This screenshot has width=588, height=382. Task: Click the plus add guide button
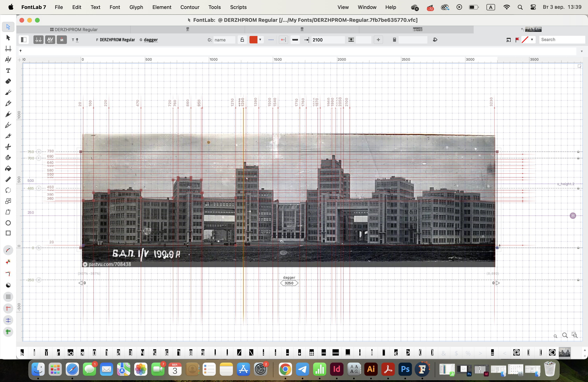pos(378,40)
